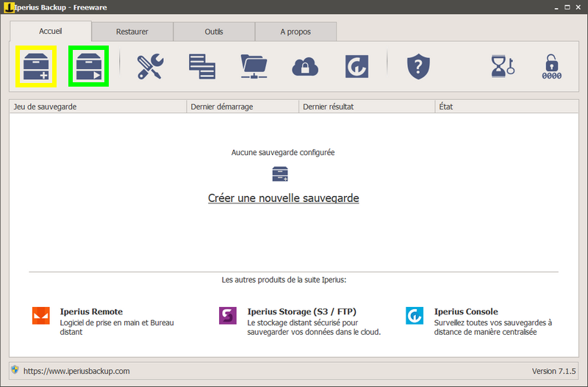Screen dimensions: 588x387
Task: Click the Jeu de sauvegarde column header
Action: coord(98,106)
